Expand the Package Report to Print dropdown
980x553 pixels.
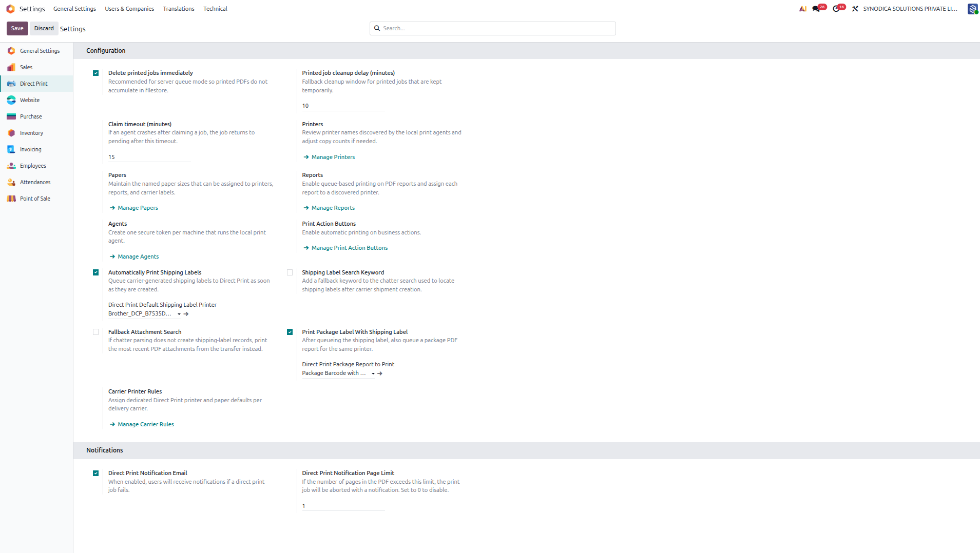338,373
